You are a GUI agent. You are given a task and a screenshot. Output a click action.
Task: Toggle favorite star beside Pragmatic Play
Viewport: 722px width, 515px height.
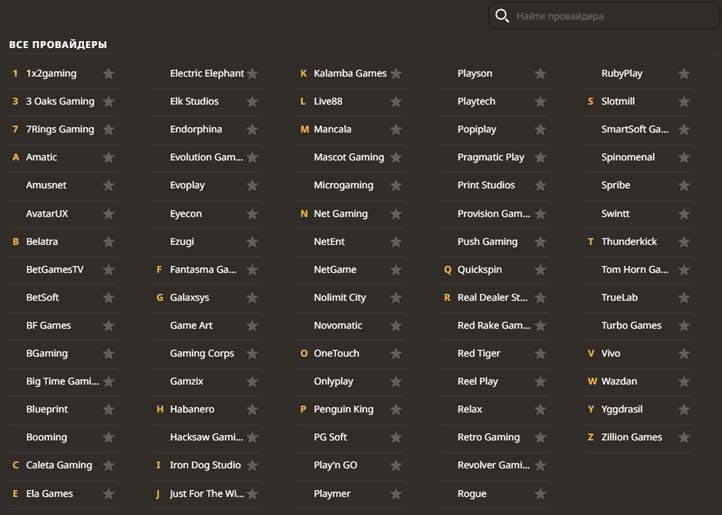pyautogui.click(x=540, y=158)
